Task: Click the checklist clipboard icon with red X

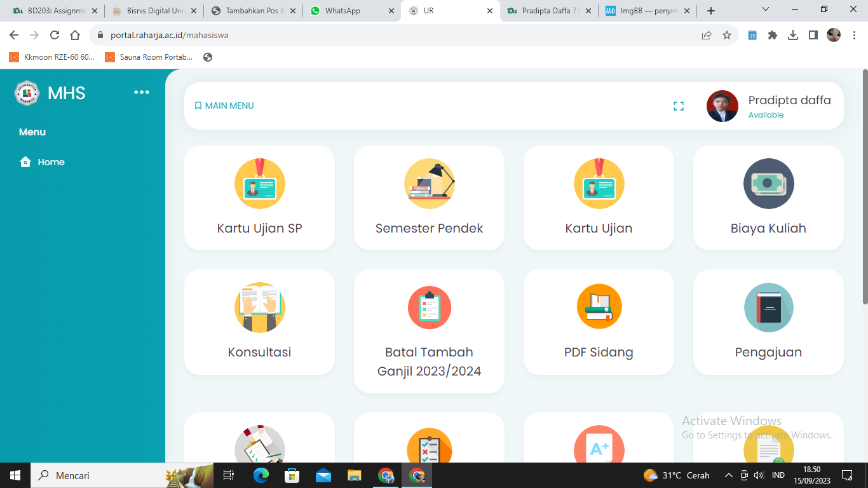Action: 429,445
